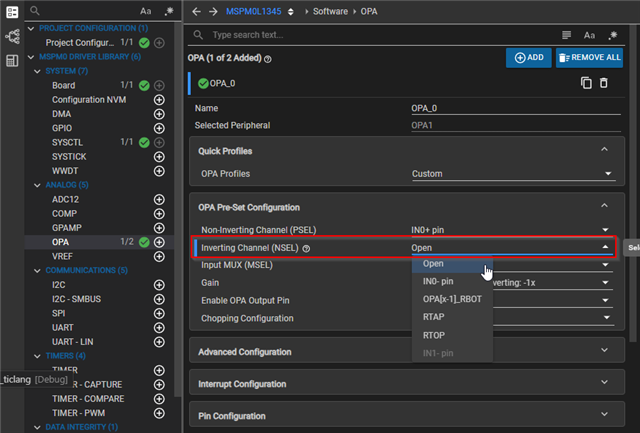Image resolution: width=640 pixels, height=433 pixels.
Task: Add a GPAMP module instance
Action: click(159, 228)
